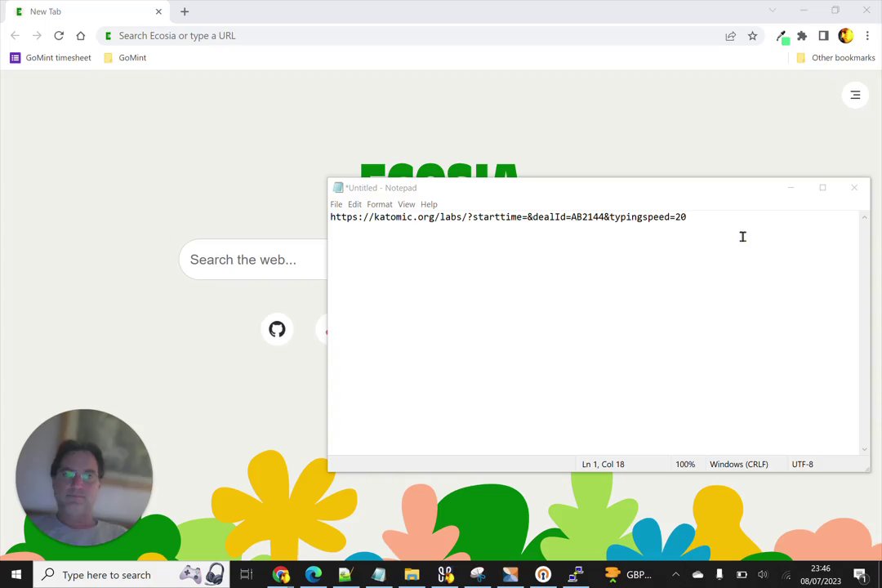Viewport: 882px width, 588px height.
Task: Open Notepad View menu
Action: 406,204
